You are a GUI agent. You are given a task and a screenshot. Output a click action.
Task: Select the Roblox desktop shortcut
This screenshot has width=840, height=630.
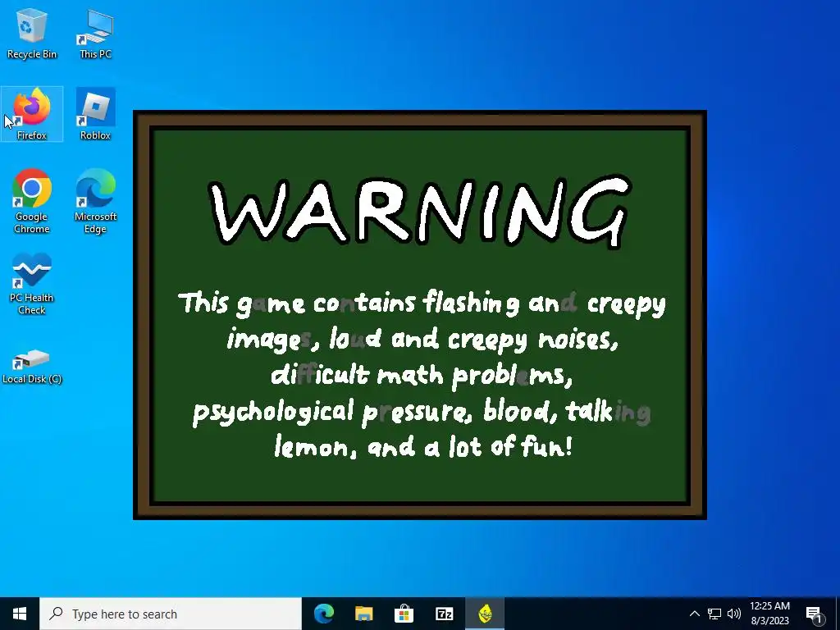(x=95, y=114)
